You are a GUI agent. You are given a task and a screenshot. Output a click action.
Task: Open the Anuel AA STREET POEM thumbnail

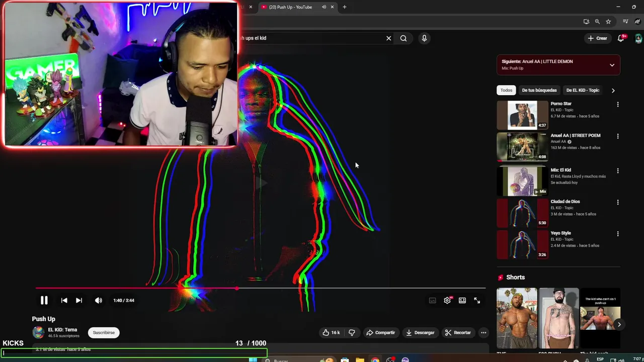(522, 146)
